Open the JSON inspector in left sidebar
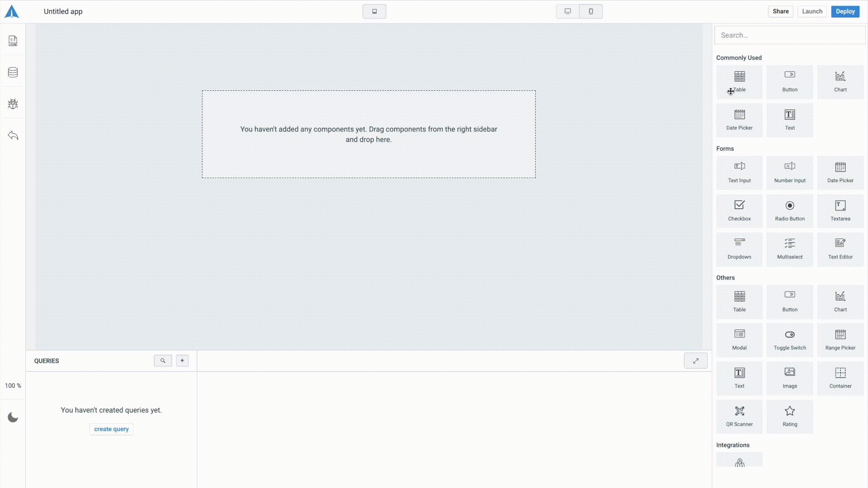 coord(13,41)
